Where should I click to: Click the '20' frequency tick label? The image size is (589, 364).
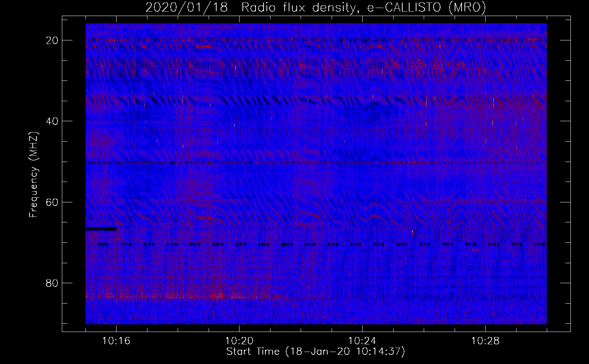point(52,40)
